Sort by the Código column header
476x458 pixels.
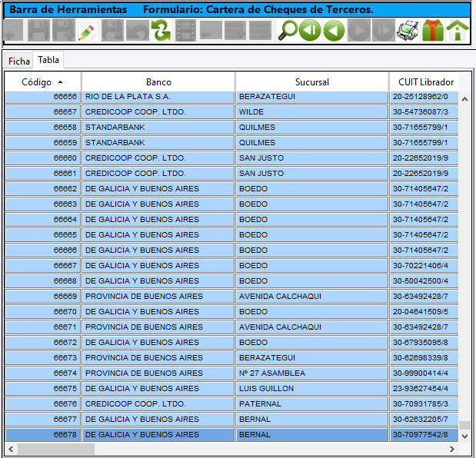tap(42, 82)
